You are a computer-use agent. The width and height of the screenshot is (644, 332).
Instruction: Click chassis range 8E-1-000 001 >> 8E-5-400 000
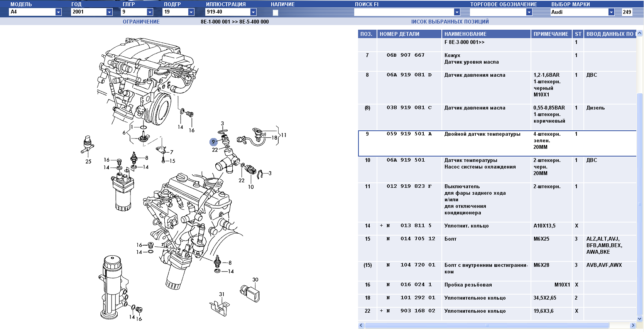pos(235,22)
